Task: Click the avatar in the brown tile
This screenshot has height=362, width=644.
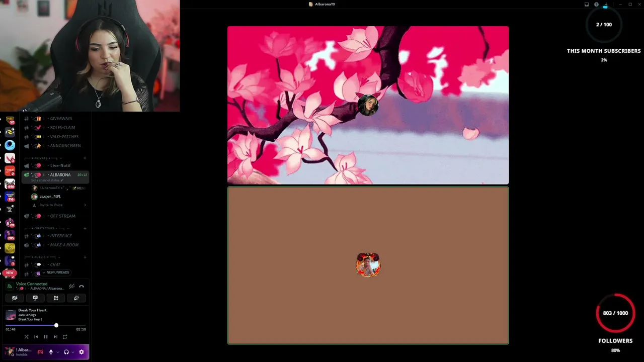Action: (368, 265)
